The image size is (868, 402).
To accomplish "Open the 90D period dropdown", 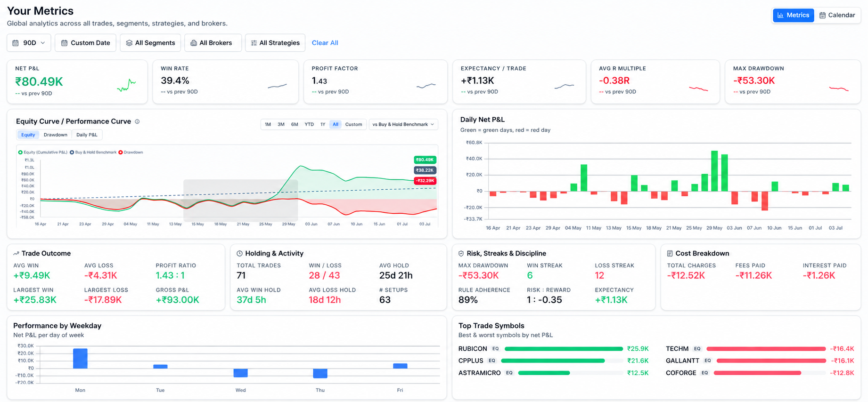I will pos(29,43).
